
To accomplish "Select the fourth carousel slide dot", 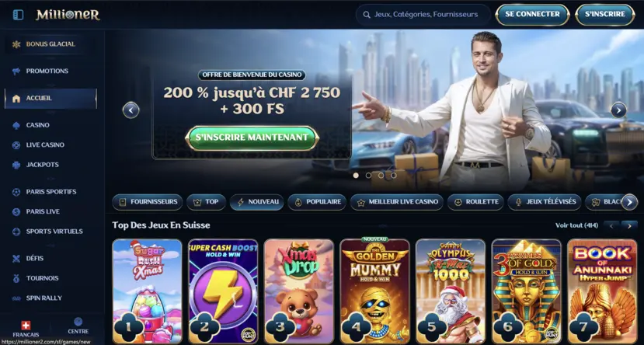I will [x=393, y=176].
